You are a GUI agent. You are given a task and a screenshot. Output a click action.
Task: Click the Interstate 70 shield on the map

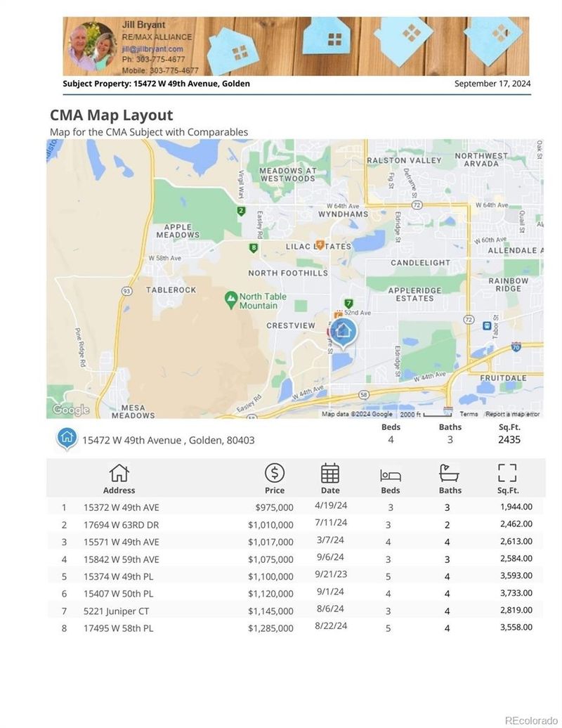pyautogui.click(x=516, y=346)
